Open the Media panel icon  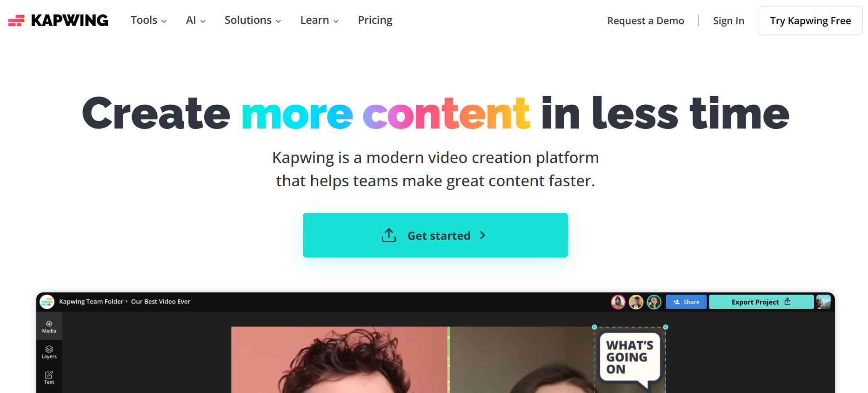tap(49, 327)
